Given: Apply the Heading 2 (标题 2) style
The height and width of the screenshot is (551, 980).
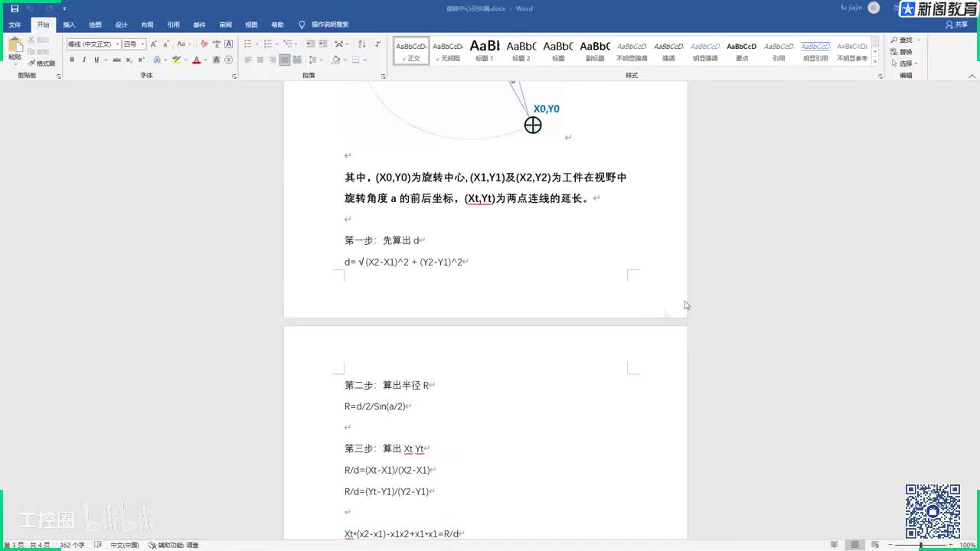Looking at the screenshot, I should 521,51.
